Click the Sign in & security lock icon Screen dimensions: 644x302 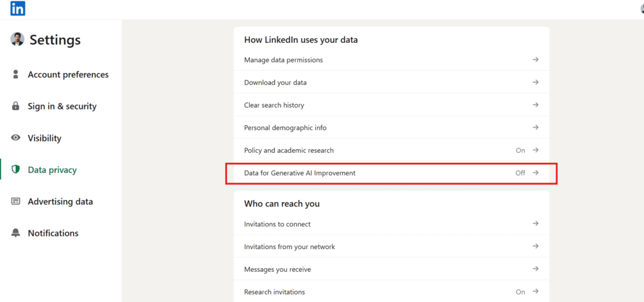[16, 106]
